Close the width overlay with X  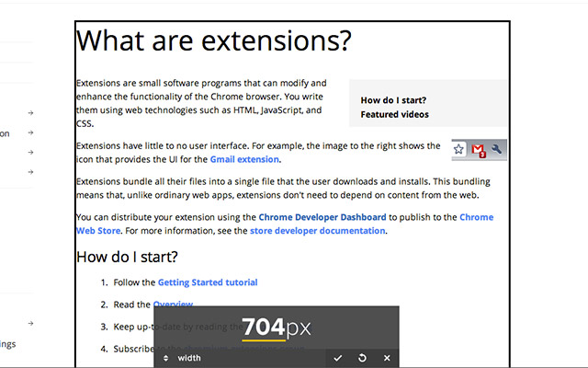387,358
